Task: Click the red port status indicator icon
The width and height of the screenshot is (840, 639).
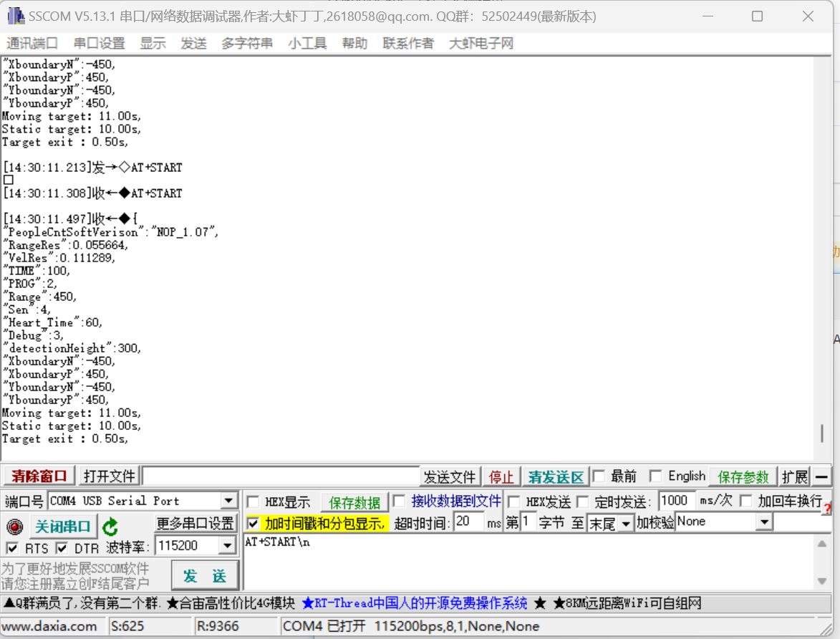Action: click(x=15, y=527)
